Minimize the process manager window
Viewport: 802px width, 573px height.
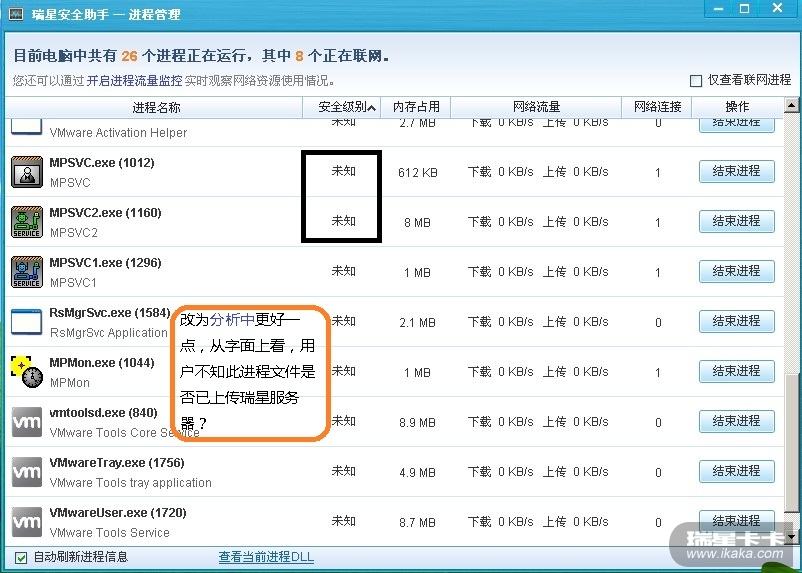pyautogui.click(x=718, y=9)
